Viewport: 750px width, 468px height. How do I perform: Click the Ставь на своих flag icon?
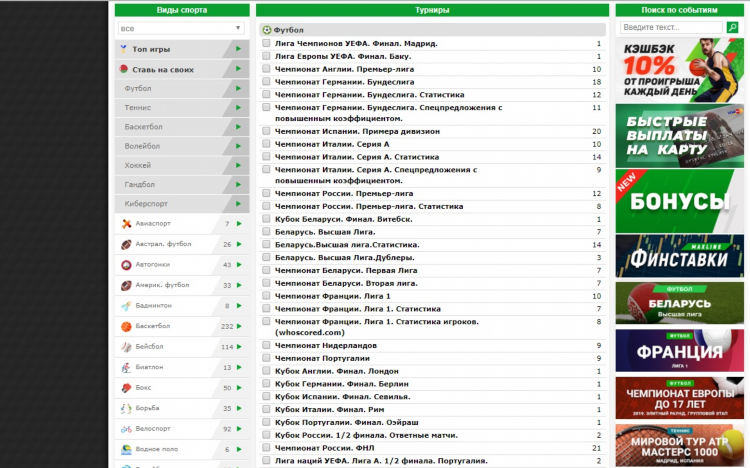(123, 69)
